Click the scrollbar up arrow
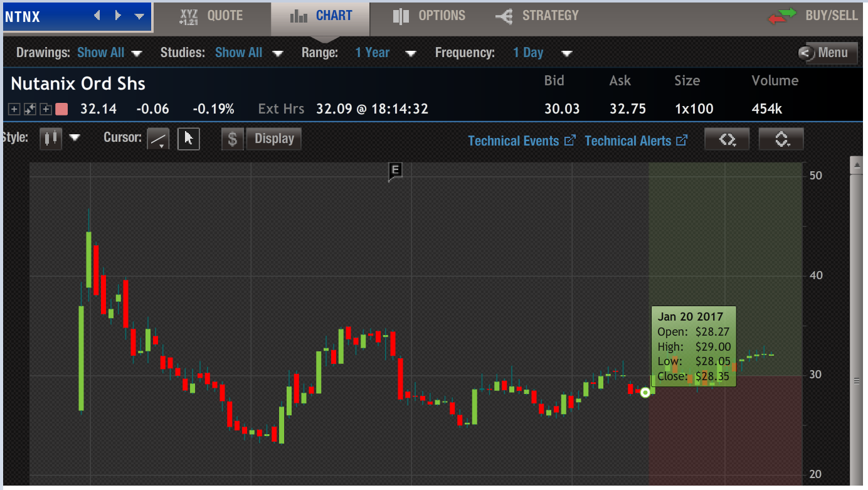868x490 pixels. (x=857, y=165)
